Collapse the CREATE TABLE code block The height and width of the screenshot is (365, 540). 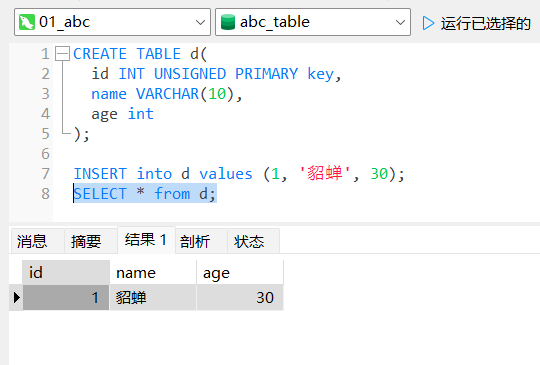point(63,54)
